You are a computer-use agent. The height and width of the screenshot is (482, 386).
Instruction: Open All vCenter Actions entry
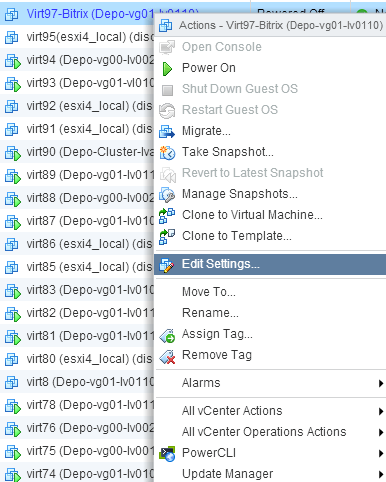[x=271, y=411]
